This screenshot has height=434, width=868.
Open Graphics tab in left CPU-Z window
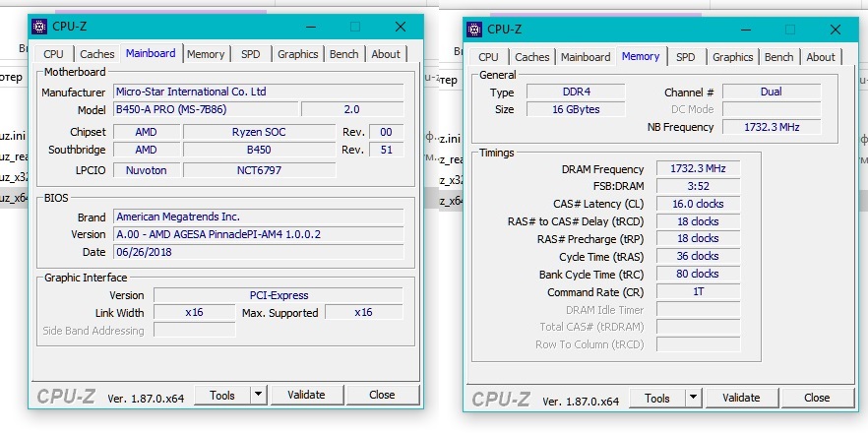pos(298,54)
